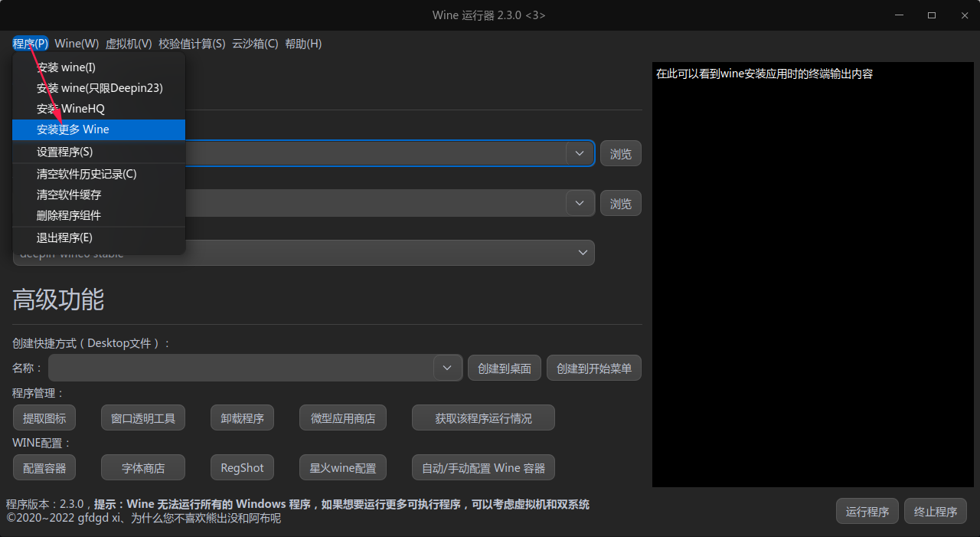Launch RegShot

[242, 467]
